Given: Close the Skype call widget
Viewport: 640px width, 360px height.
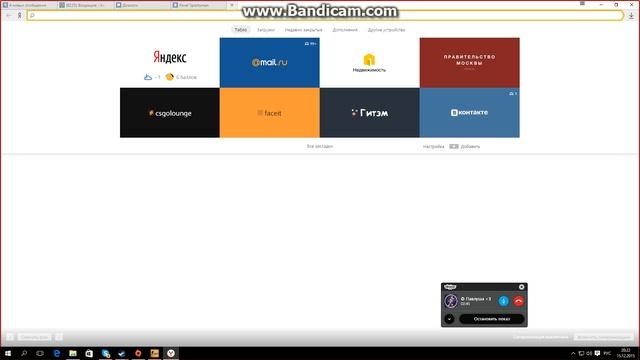Looking at the screenshot, I should click(x=521, y=287).
